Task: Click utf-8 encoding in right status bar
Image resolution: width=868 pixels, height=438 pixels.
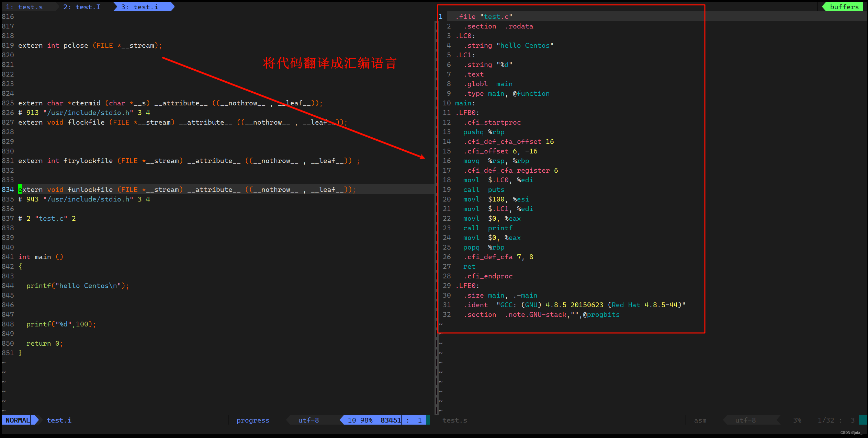Action: 745,420
